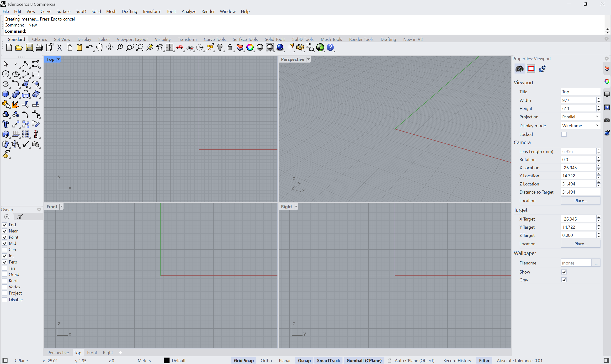The image size is (611, 364).
Task: Click the light bulb Hide objects icon
Action: 220,47
